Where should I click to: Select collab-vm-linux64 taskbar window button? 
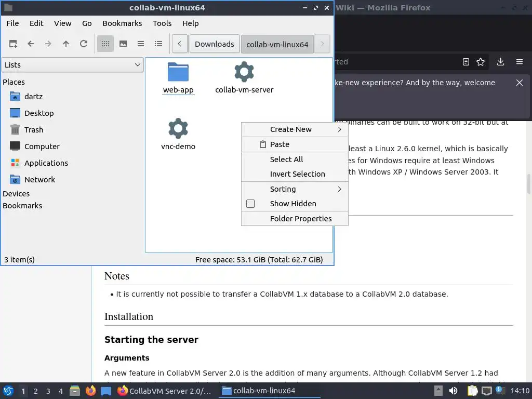tap(269, 391)
